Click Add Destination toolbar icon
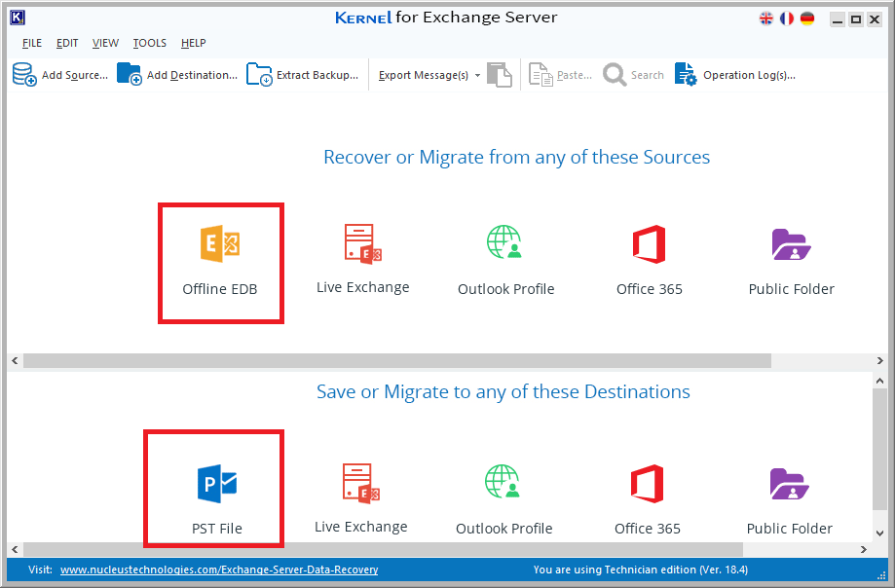895x588 pixels. 129,75
